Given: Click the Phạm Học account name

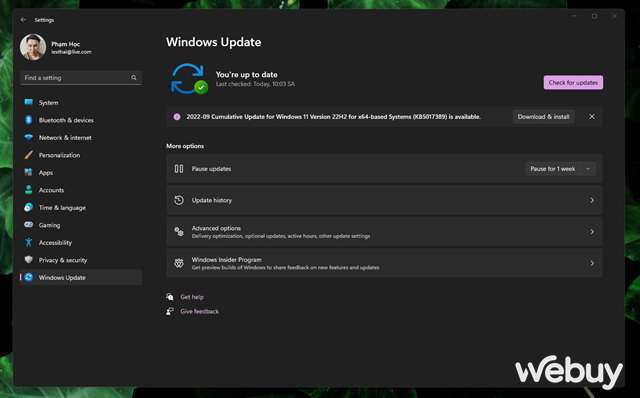Looking at the screenshot, I should [x=66, y=44].
